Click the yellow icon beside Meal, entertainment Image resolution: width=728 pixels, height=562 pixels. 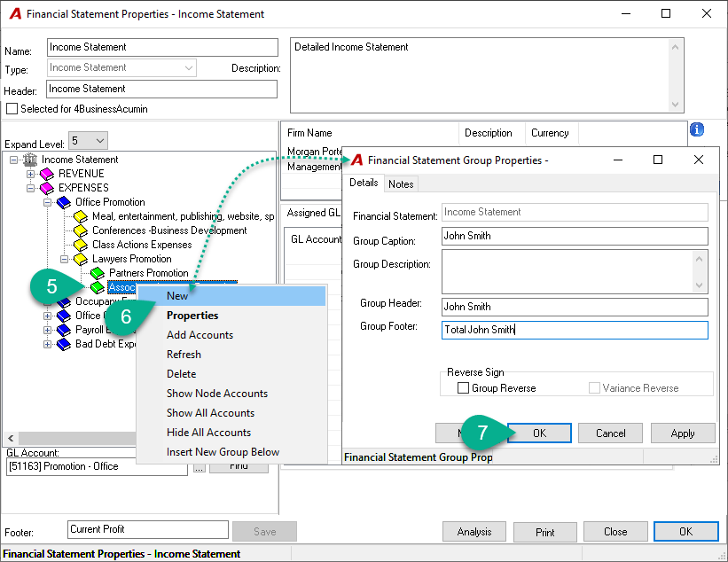pos(81,216)
